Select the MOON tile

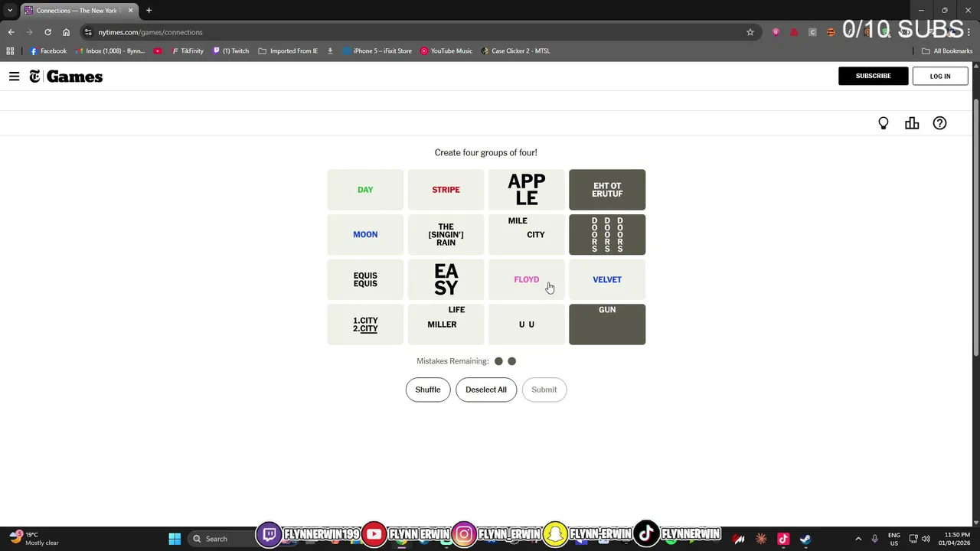tap(365, 234)
